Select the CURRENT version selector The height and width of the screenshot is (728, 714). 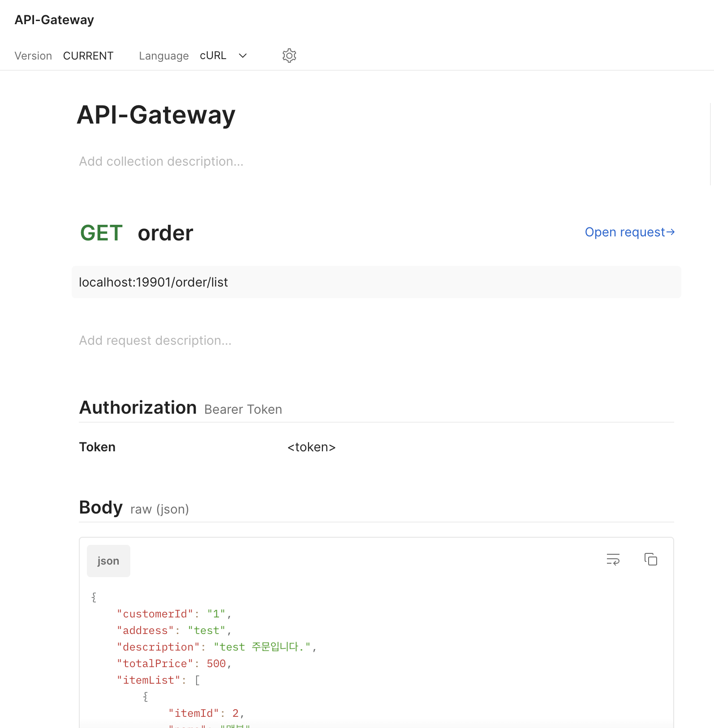click(88, 56)
